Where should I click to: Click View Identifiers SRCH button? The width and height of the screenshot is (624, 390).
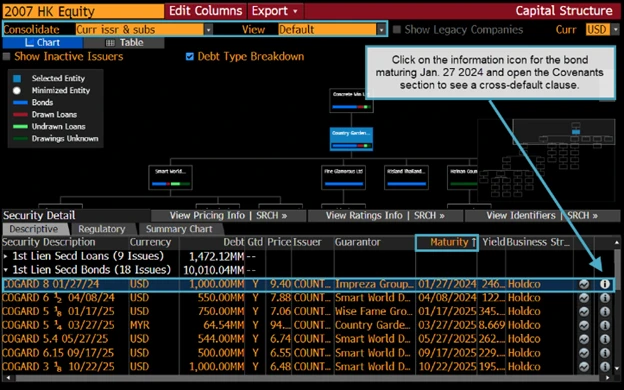tap(542, 215)
